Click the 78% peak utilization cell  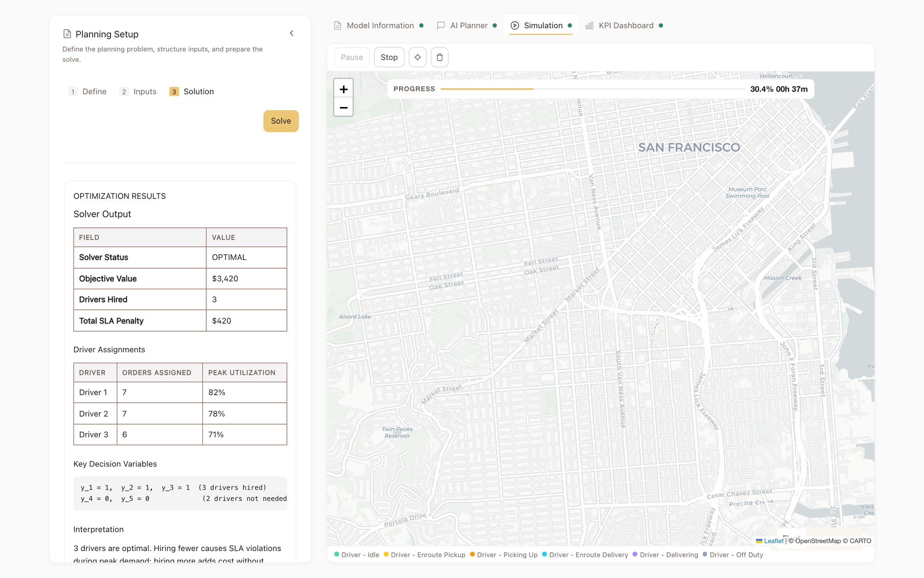tap(245, 414)
